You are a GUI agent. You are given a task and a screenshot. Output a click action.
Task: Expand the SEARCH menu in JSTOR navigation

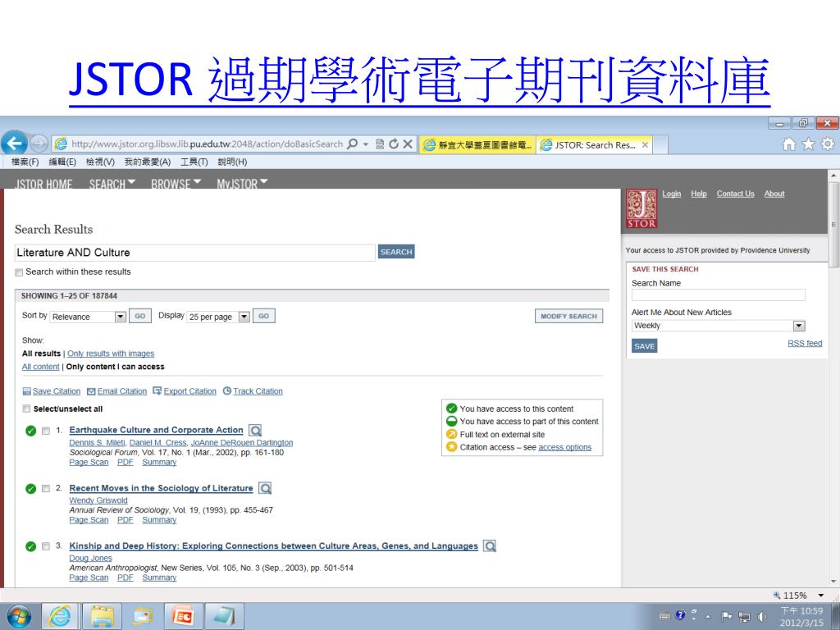(112, 184)
